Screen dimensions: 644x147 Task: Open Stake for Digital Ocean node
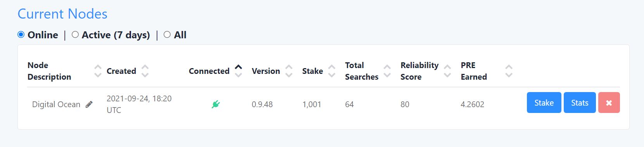544,103
